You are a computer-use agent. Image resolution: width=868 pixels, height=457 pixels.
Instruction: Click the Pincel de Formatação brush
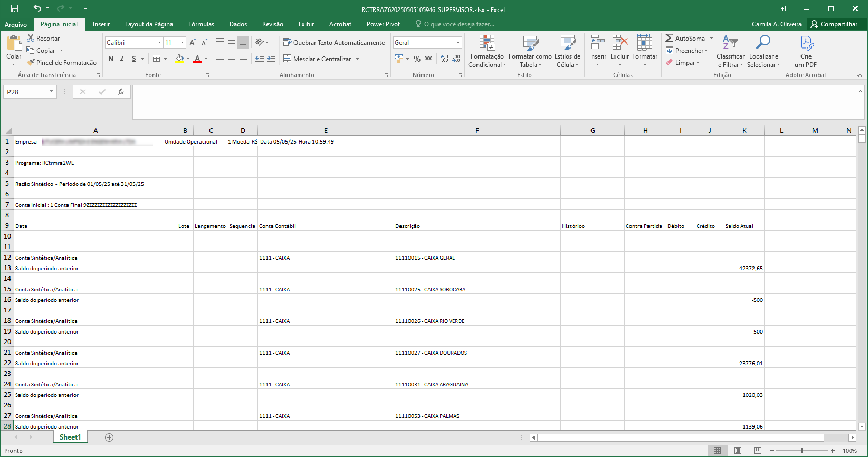(31, 62)
